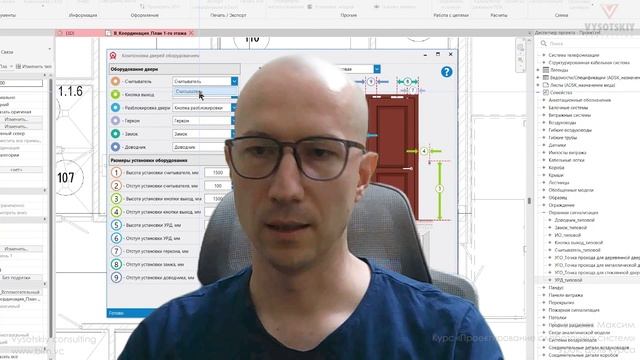Click circled 4 marker on door preview
This screenshot has width=640, height=360.
point(424,151)
